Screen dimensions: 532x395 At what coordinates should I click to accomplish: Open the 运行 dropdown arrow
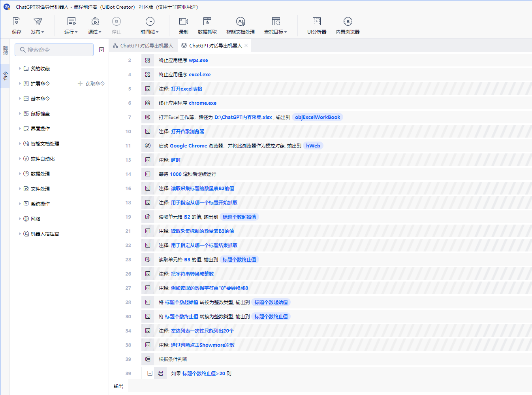76,32
